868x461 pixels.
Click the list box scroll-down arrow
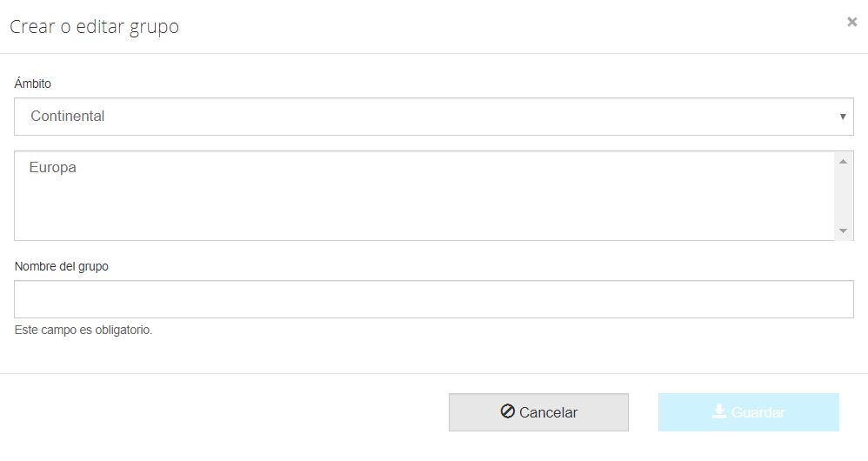coord(843,230)
